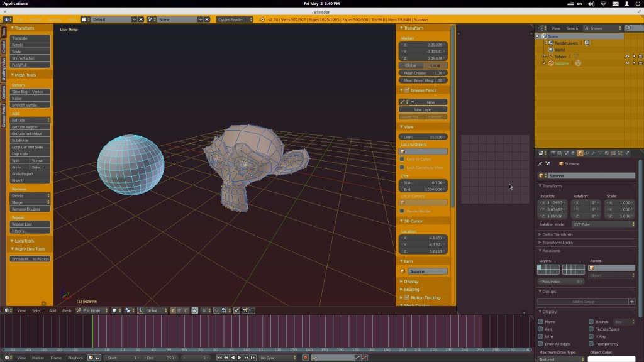Jump to the last frame in timeline
The width and height of the screenshot is (644, 362).
point(253,358)
